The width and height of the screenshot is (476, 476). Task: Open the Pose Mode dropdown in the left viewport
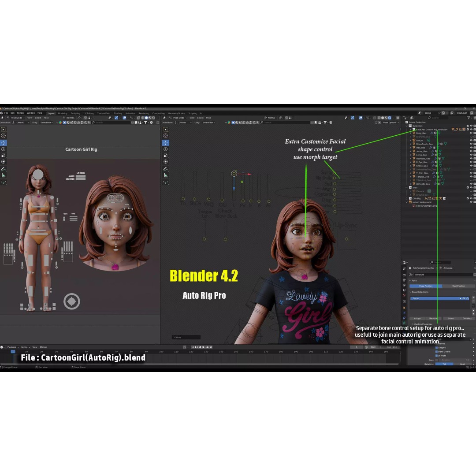tap(16, 118)
